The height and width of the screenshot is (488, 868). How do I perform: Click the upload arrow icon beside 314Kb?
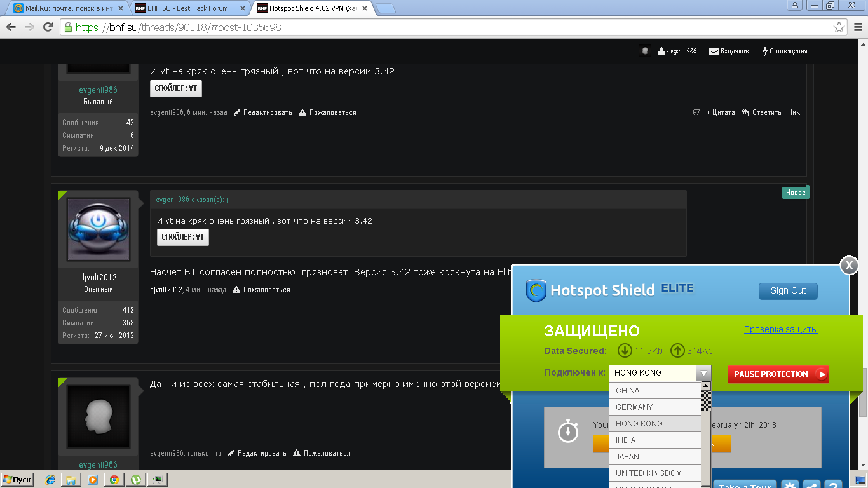pyautogui.click(x=677, y=351)
